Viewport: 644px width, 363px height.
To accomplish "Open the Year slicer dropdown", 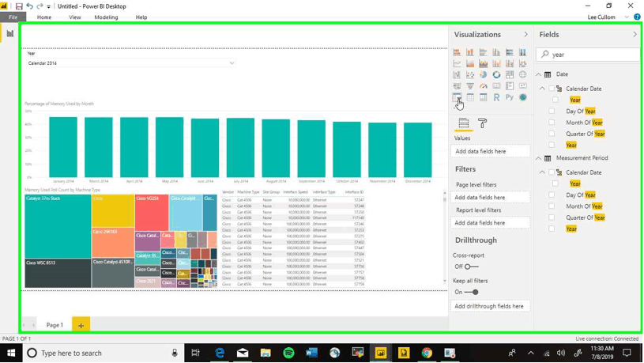I will click(232, 63).
